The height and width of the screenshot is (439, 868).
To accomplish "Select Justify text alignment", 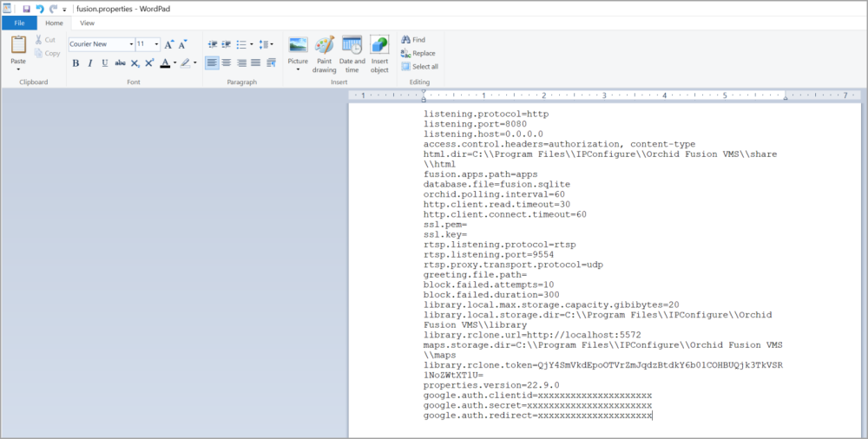I will [255, 63].
